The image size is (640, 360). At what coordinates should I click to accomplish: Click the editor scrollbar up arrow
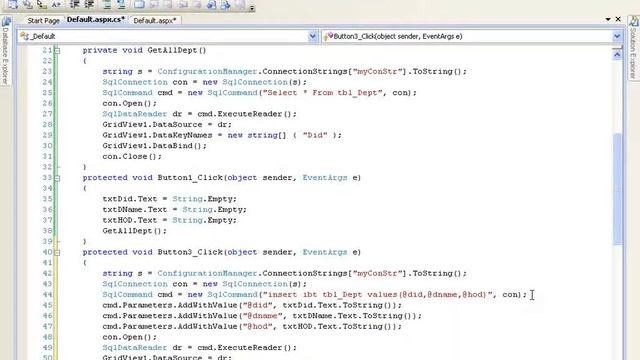coord(617,54)
